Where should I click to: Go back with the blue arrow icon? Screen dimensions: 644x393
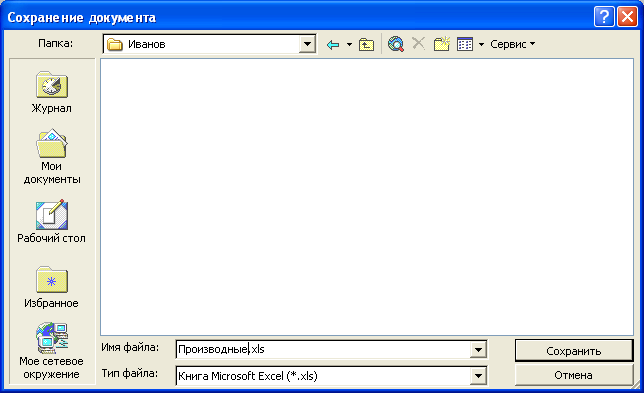click(x=333, y=44)
